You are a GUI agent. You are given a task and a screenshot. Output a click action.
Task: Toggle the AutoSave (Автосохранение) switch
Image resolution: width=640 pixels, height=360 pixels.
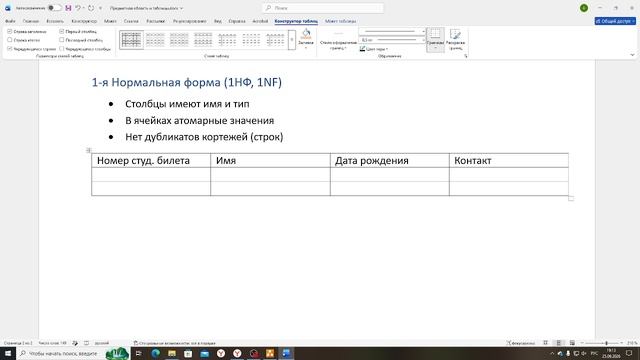point(54,8)
